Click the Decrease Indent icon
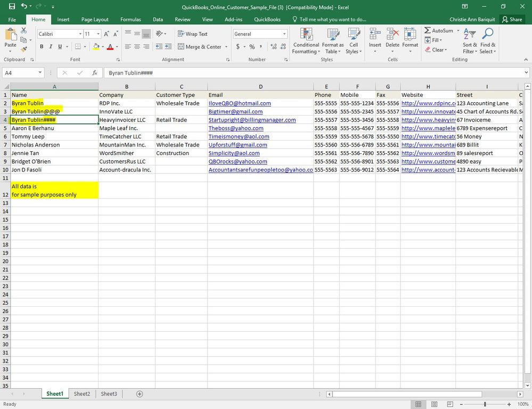Viewport: 532px width, 409px height. point(159,47)
